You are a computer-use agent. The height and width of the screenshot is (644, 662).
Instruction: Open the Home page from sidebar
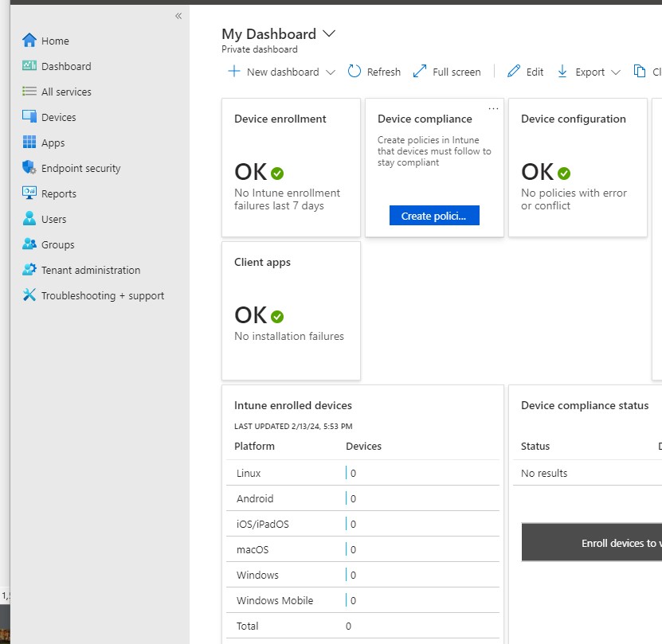[56, 40]
